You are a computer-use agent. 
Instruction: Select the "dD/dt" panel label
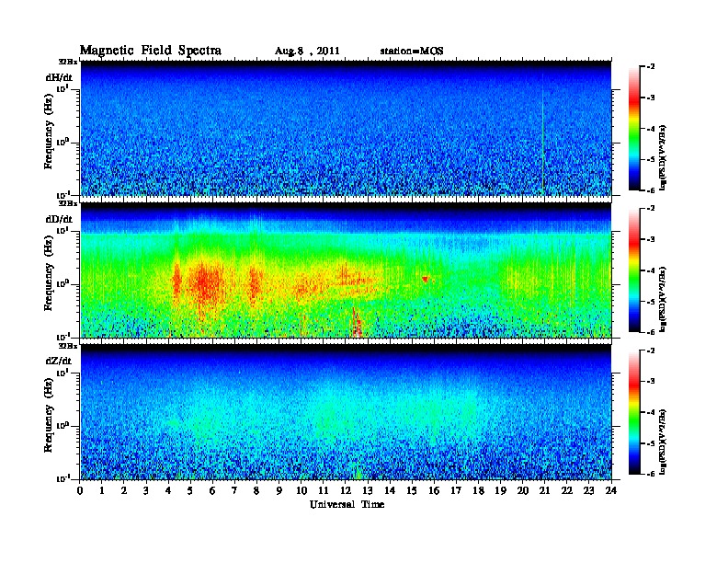59,219
